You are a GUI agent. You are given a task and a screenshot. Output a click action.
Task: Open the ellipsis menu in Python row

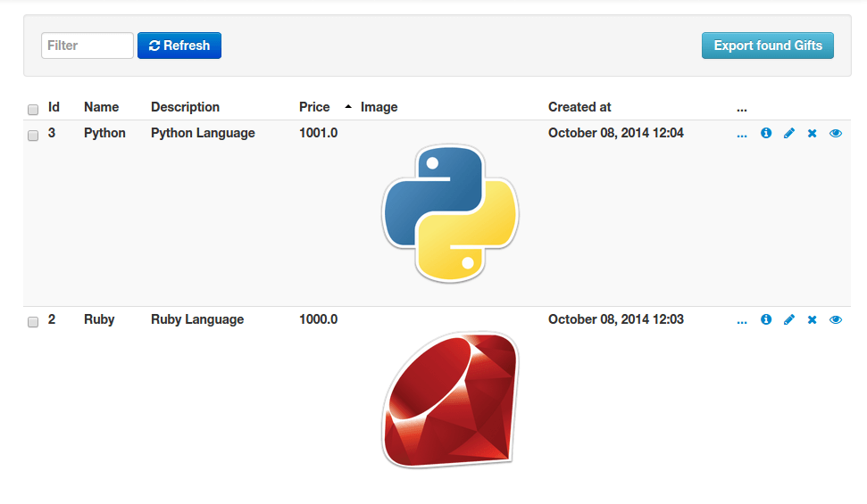tap(742, 136)
